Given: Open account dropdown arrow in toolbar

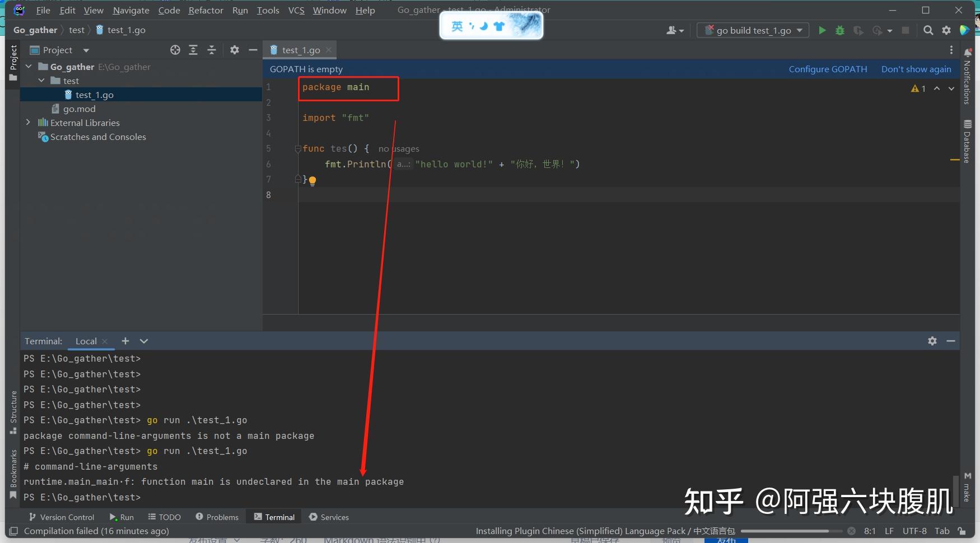Looking at the screenshot, I should pyautogui.click(x=682, y=31).
